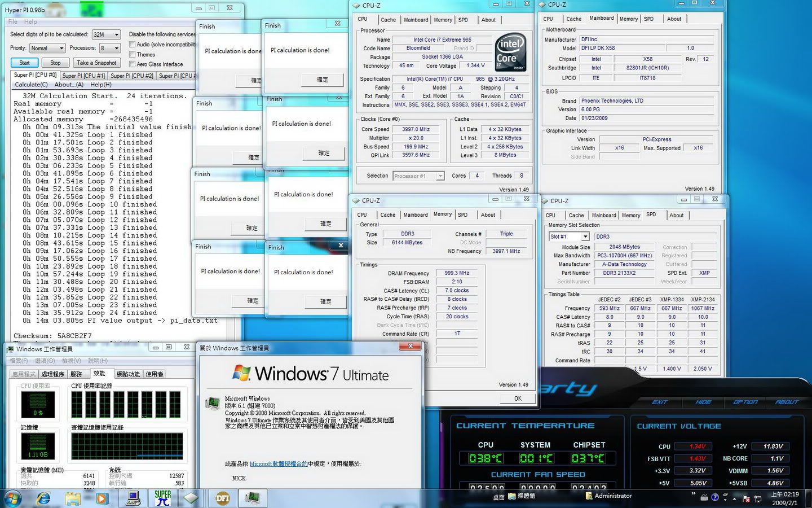Click the Hyper PI green title bar icon
Screen dimensions: 812x508
pyautogui.click(x=91, y=8)
